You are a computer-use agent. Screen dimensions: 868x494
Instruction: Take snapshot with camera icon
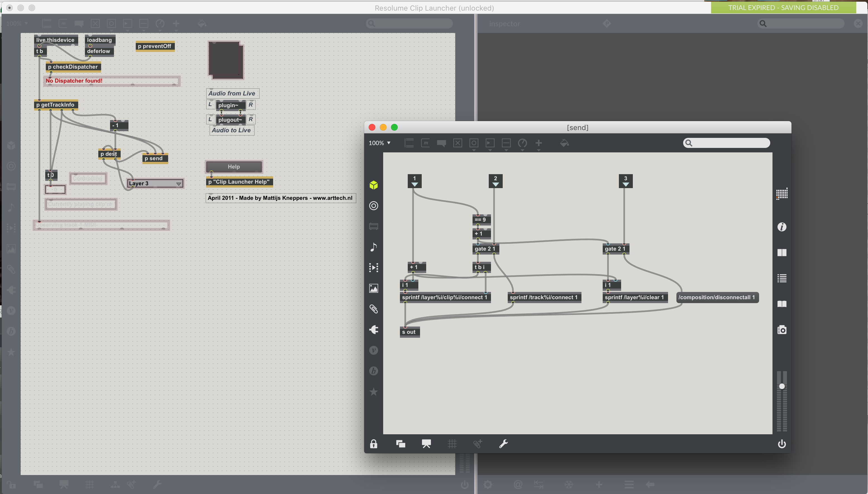(782, 330)
